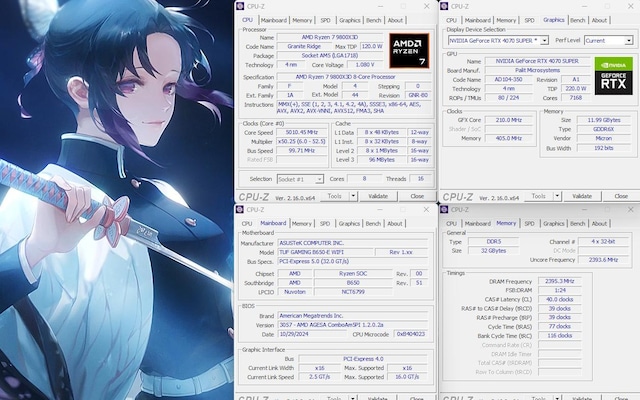Select Graphics tab in the Motherboard window

pyautogui.click(x=349, y=224)
